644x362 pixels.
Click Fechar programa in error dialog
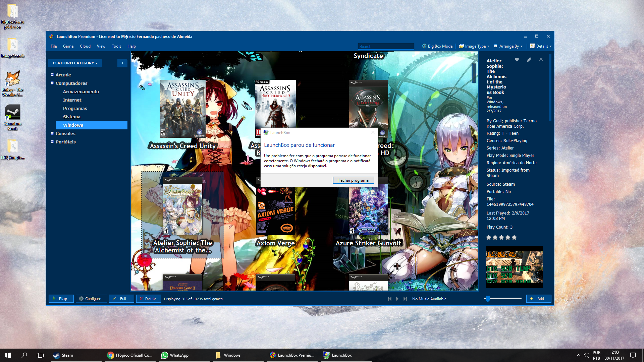click(354, 180)
